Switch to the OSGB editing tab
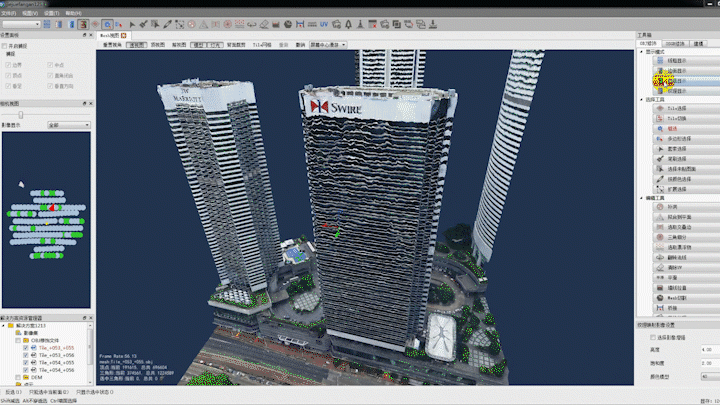The width and height of the screenshot is (720, 405). click(675, 44)
